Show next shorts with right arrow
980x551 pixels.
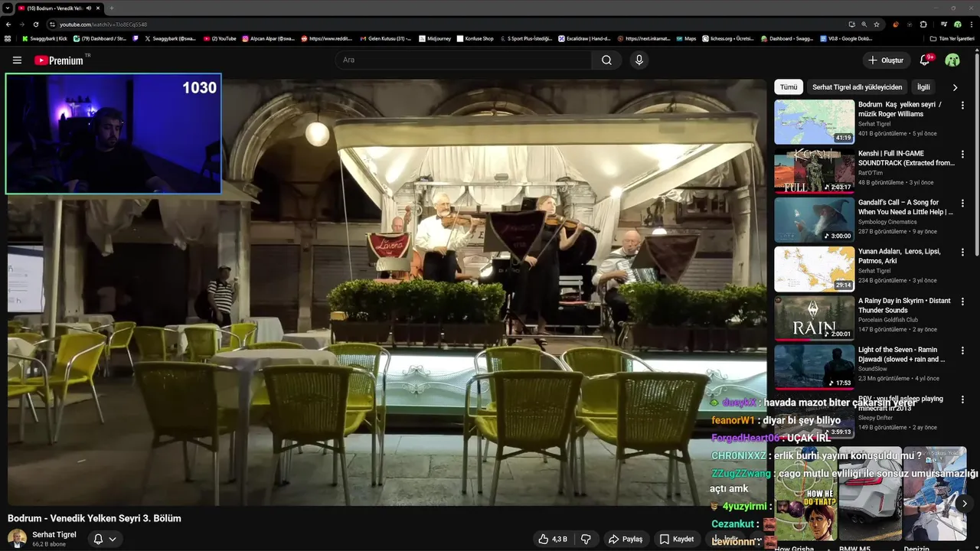(x=964, y=503)
